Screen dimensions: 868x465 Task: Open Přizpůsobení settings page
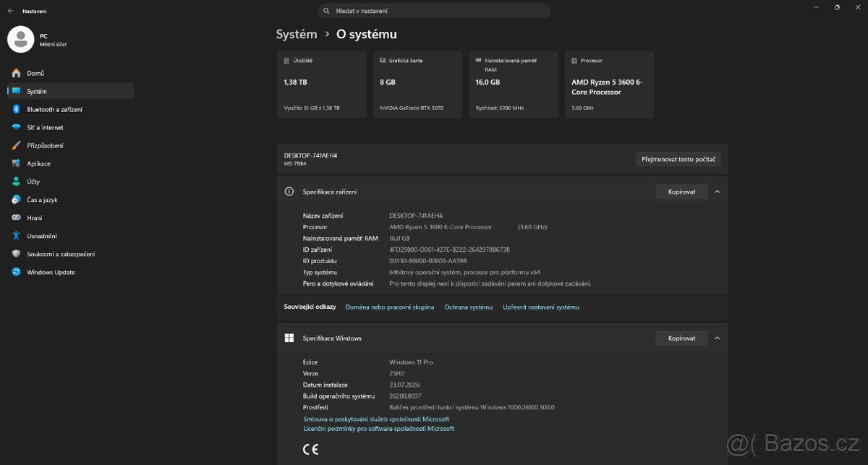(x=70, y=145)
